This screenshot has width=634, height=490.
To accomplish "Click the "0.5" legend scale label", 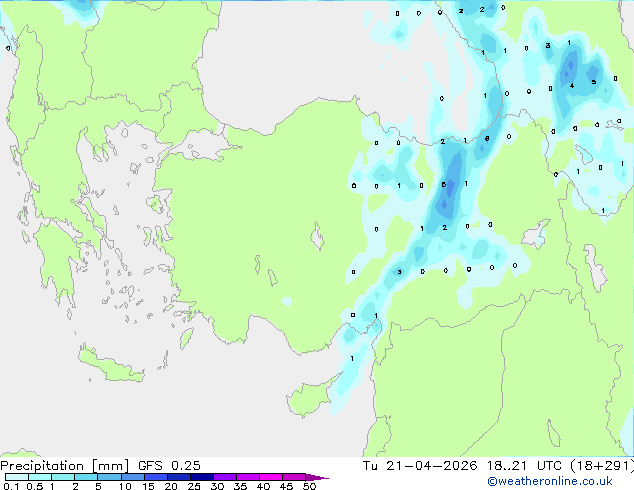I will click(x=34, y=486).
